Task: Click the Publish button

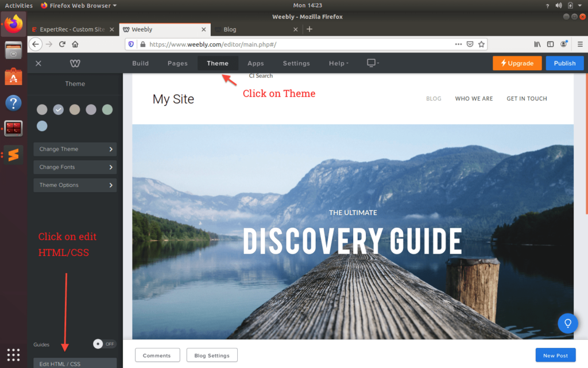Action: coord(564,63)
